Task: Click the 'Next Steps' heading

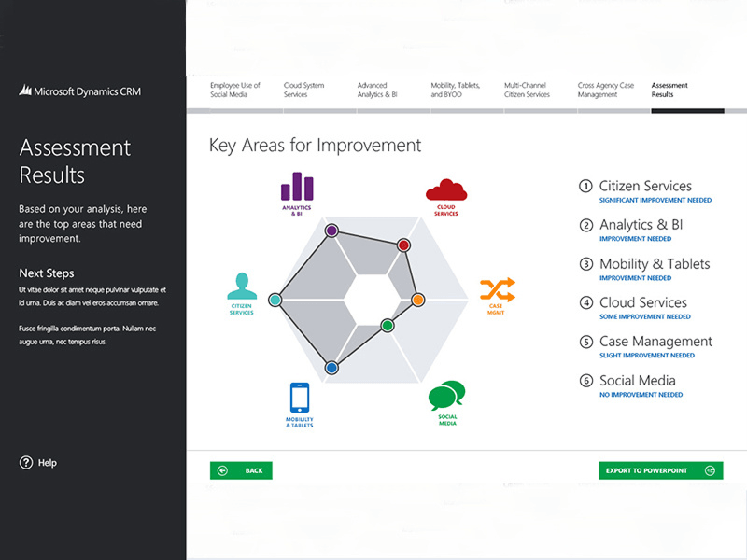Action: tap(47, 273)
